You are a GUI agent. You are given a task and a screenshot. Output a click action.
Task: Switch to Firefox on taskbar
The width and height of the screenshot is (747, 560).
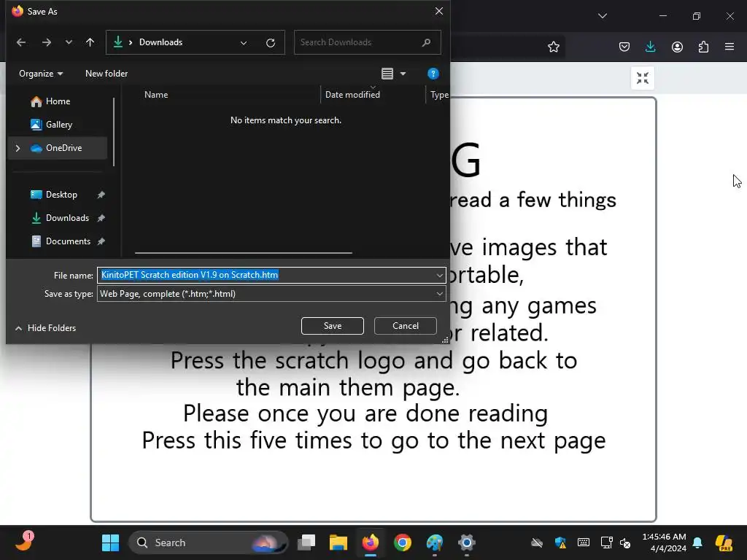click(371, 542)
